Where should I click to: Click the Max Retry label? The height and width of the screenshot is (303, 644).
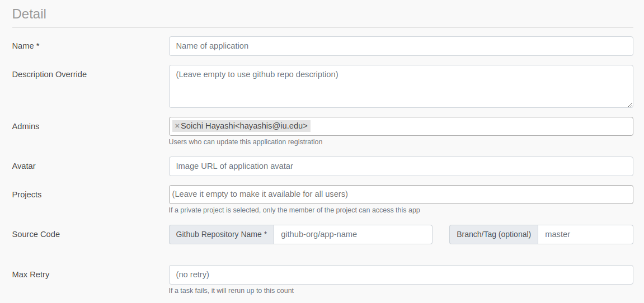tap(31, 274)
